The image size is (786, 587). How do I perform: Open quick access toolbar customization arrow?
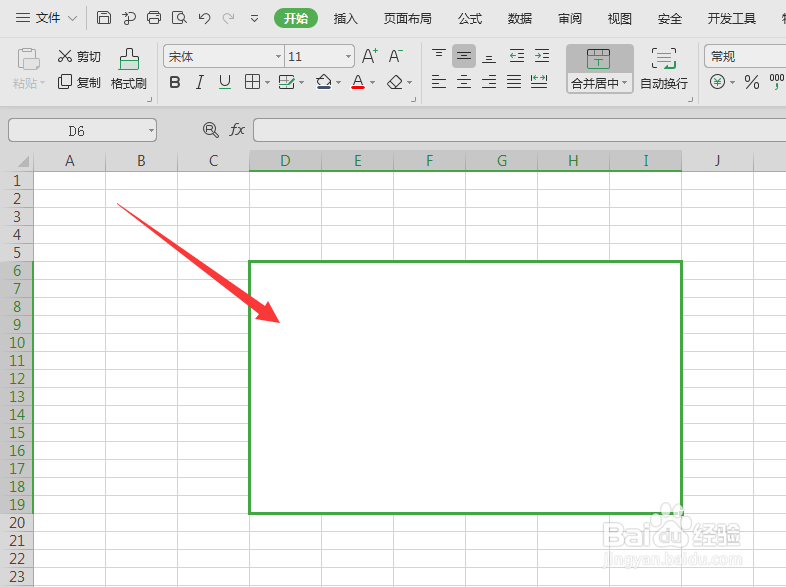(255, 19)
